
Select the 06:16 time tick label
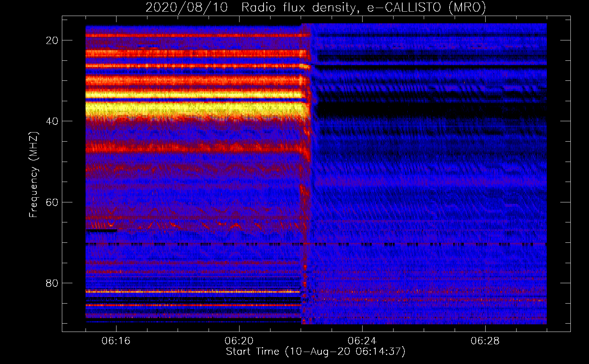coord(116,341)
